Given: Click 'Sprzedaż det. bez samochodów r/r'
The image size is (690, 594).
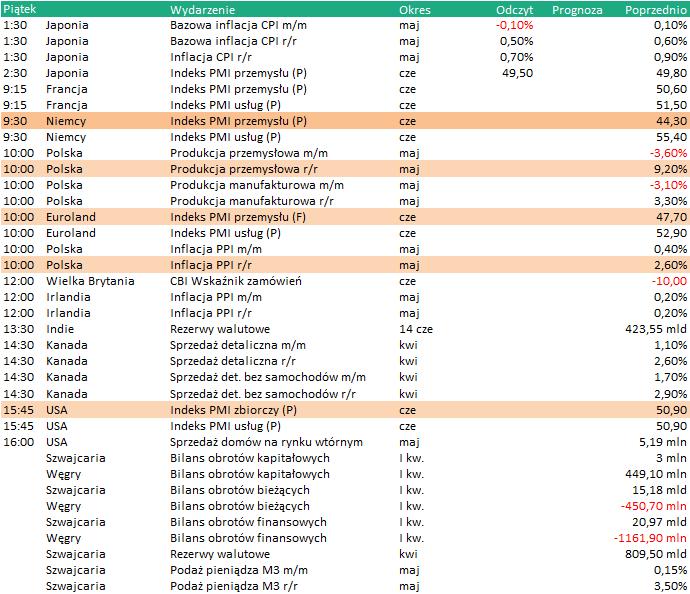Looking at the screenshot, I should [x=263, y=394].
